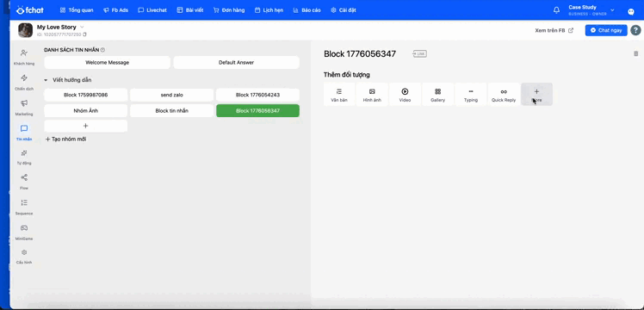Click the fchat logo
Viewport: 644px width, 310px height.
point(30,9)
